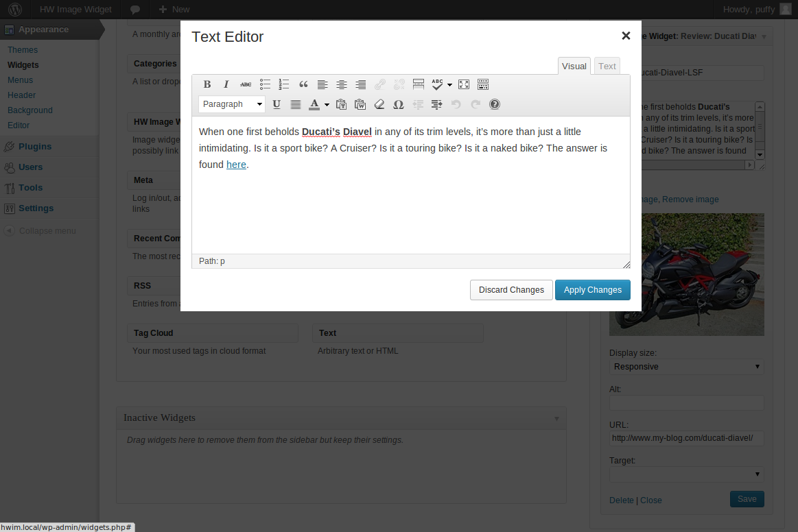
Task: Click Collapse menu in sidebar
Action: pyautogui.click(x=40, y=231)
